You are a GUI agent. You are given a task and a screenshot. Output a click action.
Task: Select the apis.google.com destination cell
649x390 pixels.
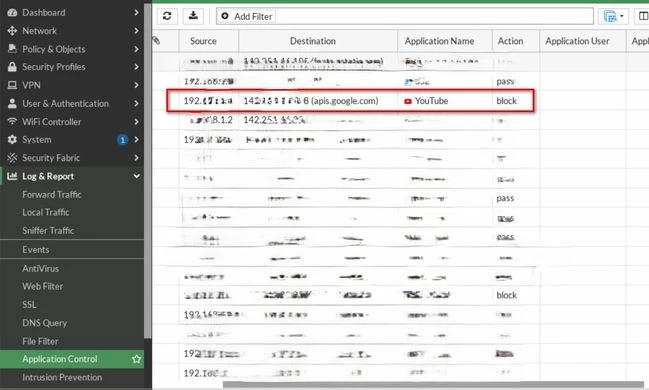tap(311, 101)
